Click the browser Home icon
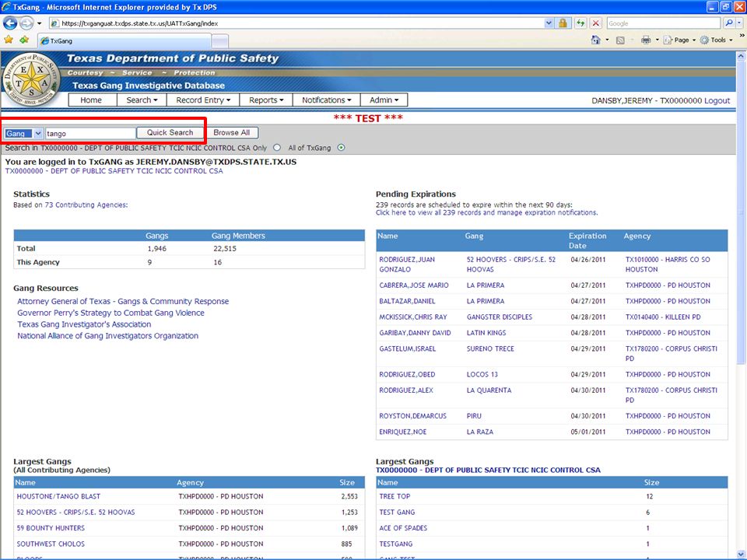The height and width of the screenshot is (560, 747). pyautogui.click(x=595, y=40)
